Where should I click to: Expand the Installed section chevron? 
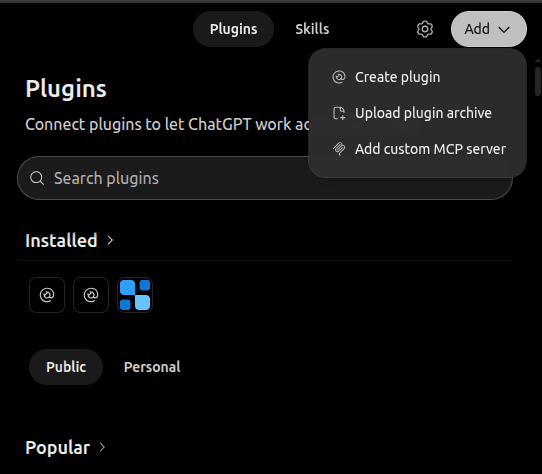click(x=110, y=240)
